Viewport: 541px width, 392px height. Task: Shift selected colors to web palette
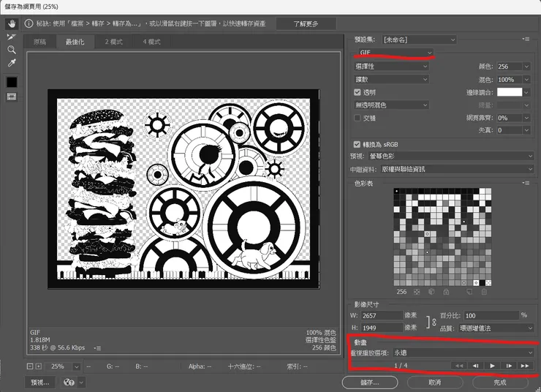(431, 292)
